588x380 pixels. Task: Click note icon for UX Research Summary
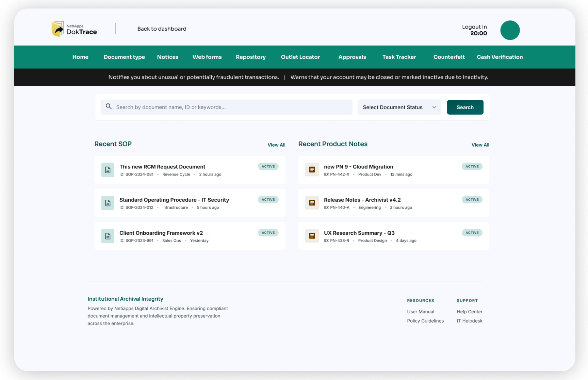[312, 236]
